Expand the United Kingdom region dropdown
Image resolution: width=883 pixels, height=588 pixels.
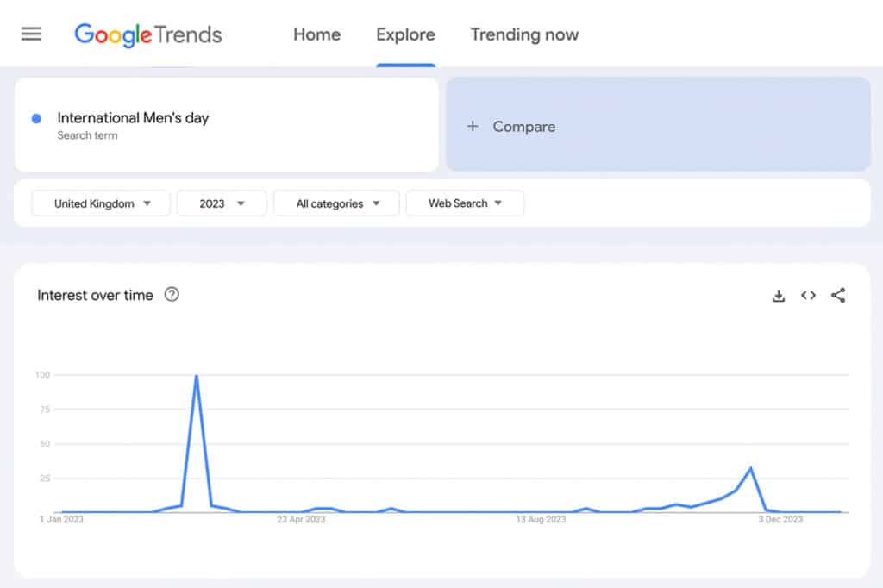tap(101, 203)
